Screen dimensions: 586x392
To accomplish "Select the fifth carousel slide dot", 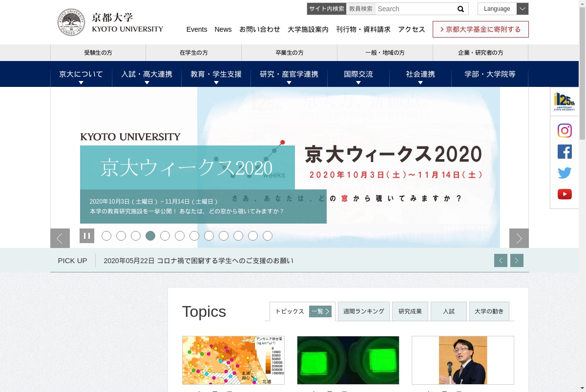I will tap(165, 236).
